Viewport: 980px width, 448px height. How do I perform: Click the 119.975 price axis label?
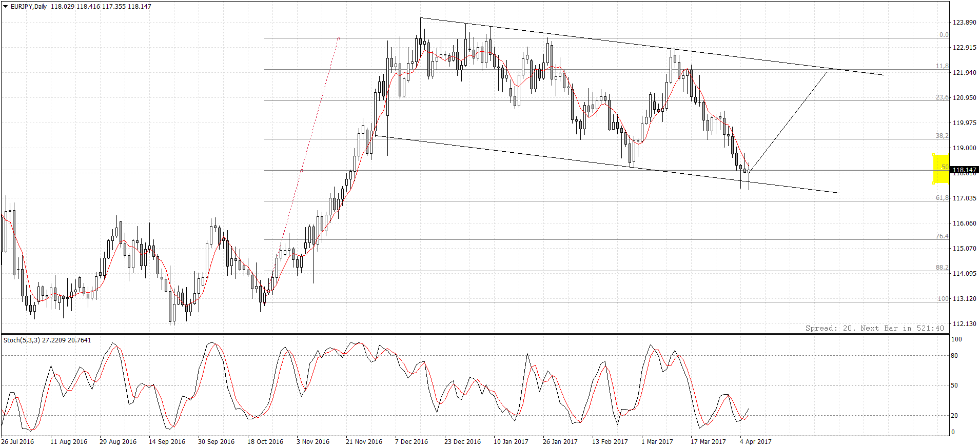965,123
